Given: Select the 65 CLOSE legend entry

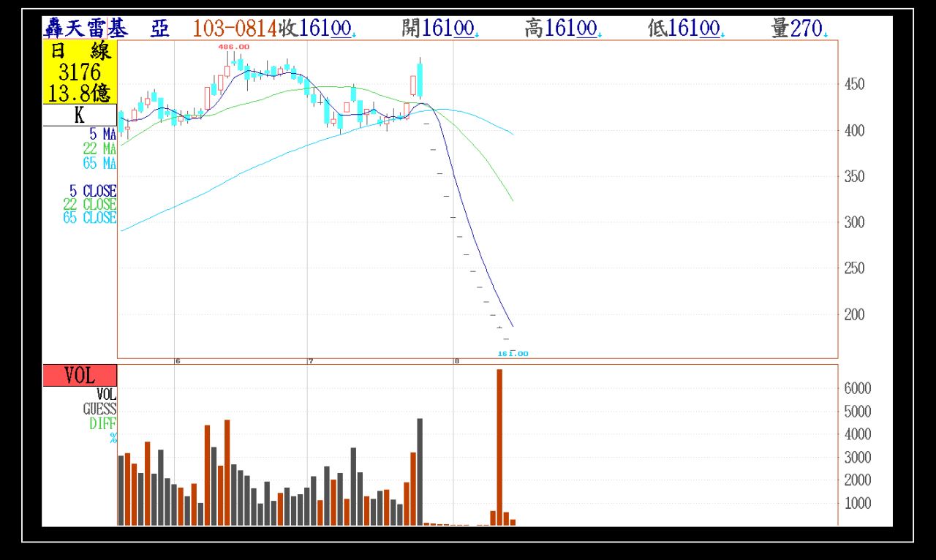Looking at the screenshot, I should click(90, 218).
